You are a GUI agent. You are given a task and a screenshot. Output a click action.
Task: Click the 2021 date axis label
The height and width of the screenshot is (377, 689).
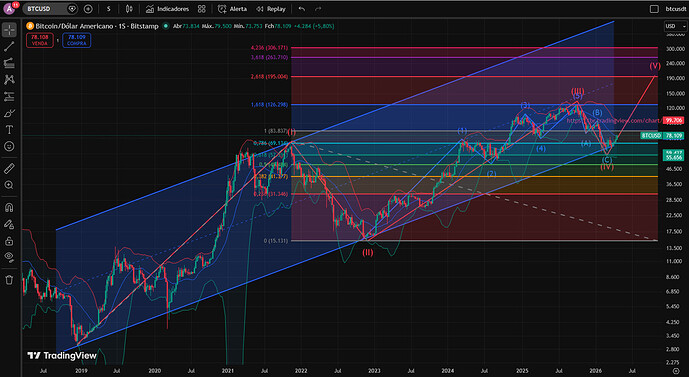click(x=228, y=371)
